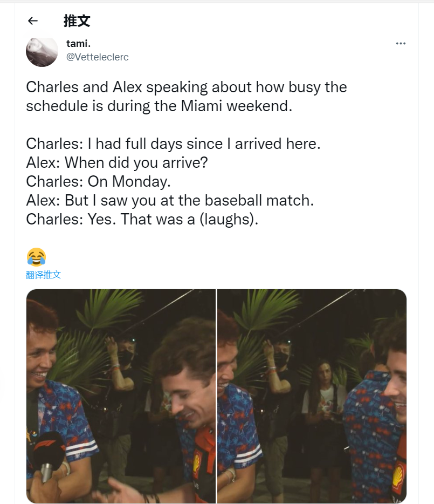Open the three-dot more options menu
The image size is (434, 504).
pyautogui.click(x=400, y=44)
